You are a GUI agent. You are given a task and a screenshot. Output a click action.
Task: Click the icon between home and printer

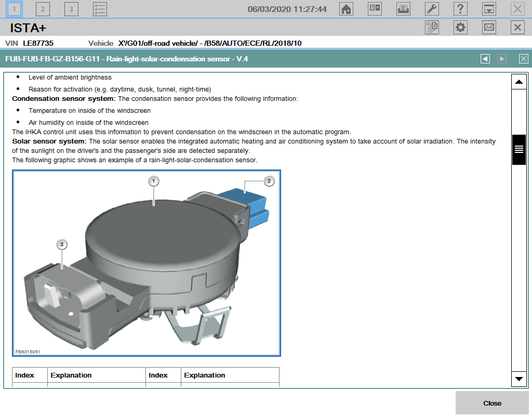(375, 9)
